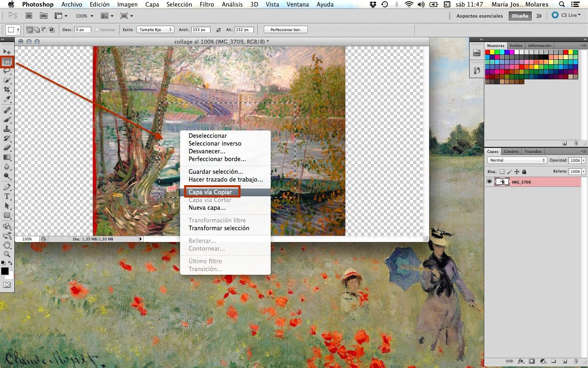Select the Zoom magnifier tool

(x=7, y=254)
